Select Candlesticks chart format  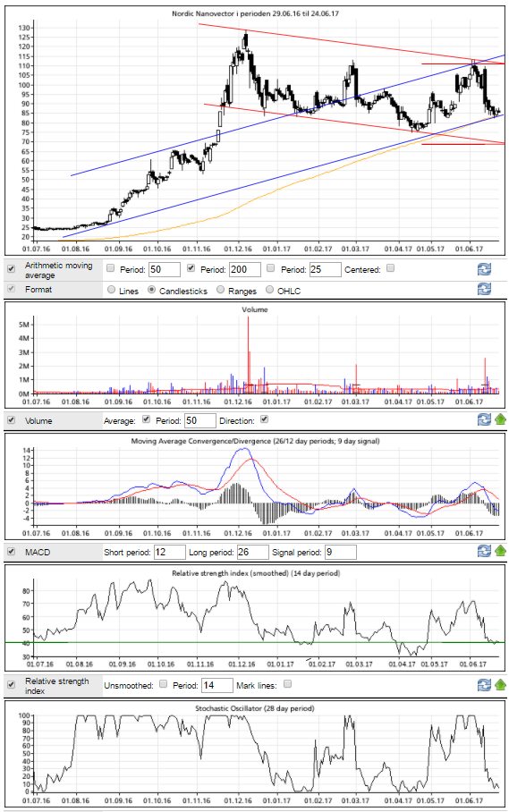click(152, 290)
